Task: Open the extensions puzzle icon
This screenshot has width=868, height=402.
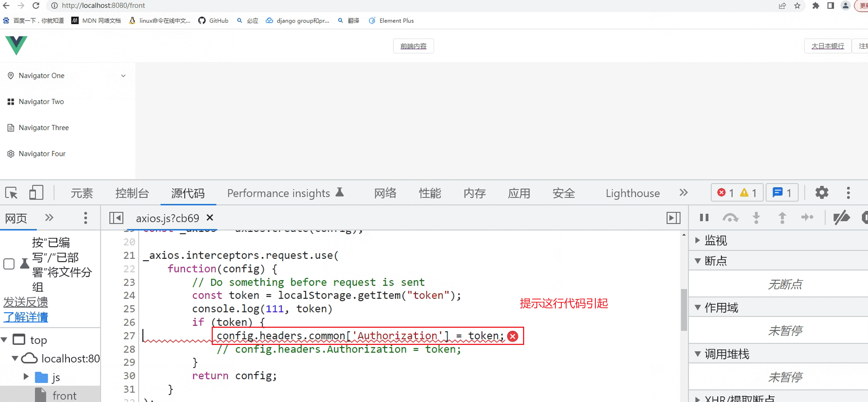Action: point(816,6)
